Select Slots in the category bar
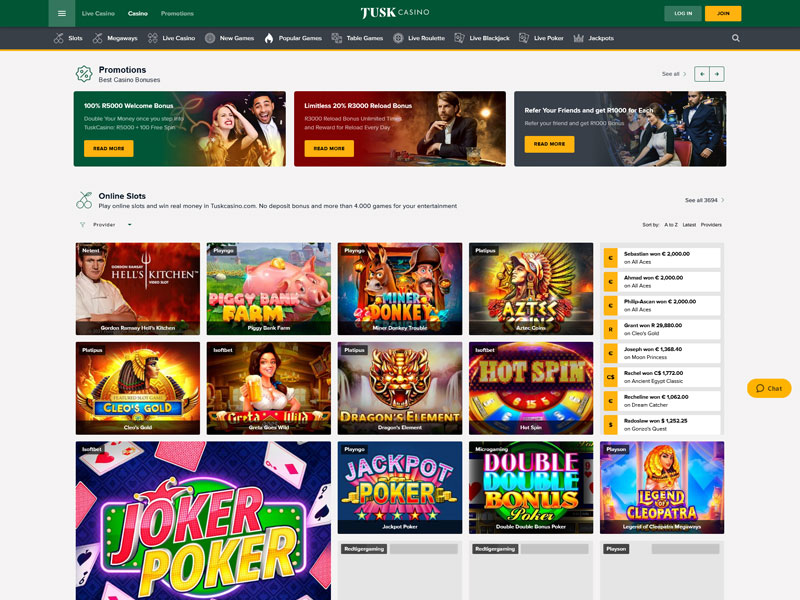800x600 pixels. coord(75,38)
